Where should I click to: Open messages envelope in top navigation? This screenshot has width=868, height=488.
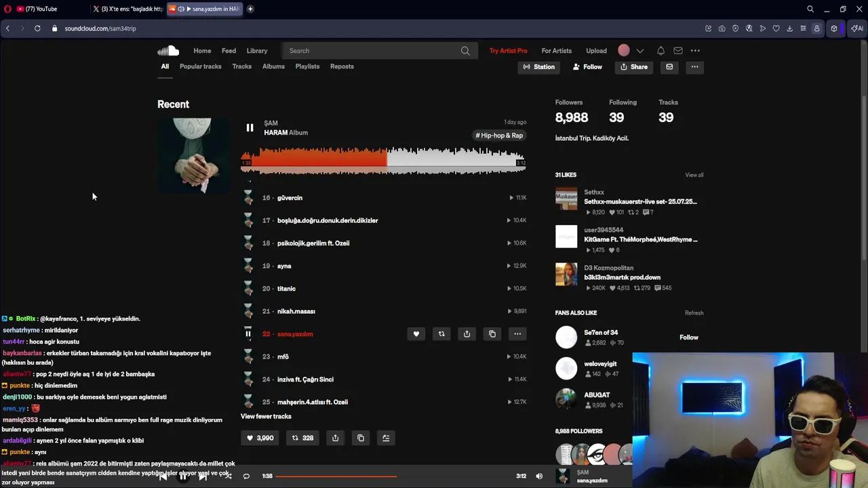coord(678,51)
